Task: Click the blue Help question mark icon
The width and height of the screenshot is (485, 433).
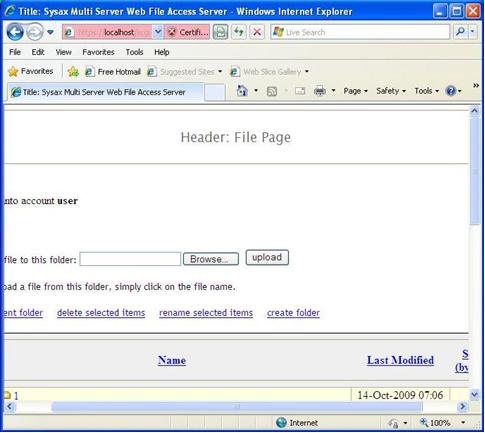Action: [451, 91]
